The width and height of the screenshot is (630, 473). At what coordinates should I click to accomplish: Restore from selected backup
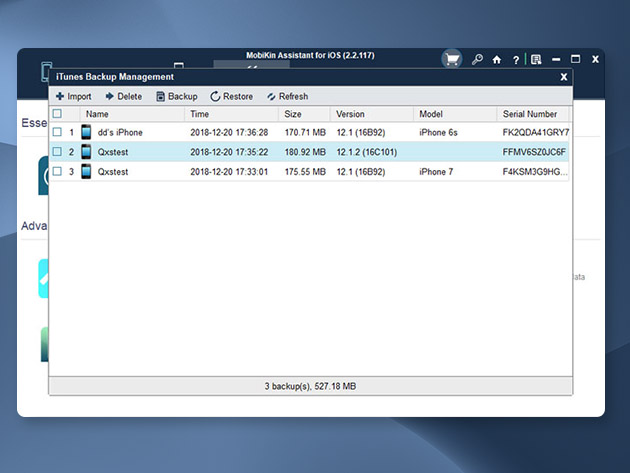231,96
